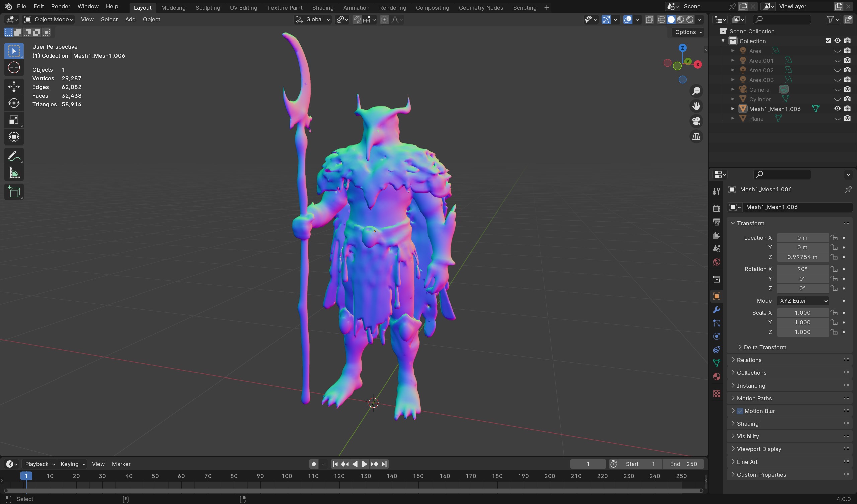This screenshot has height=504, width=857.
Task: Switch perspective/orthographic grid icon
Action: pos(696,136)
